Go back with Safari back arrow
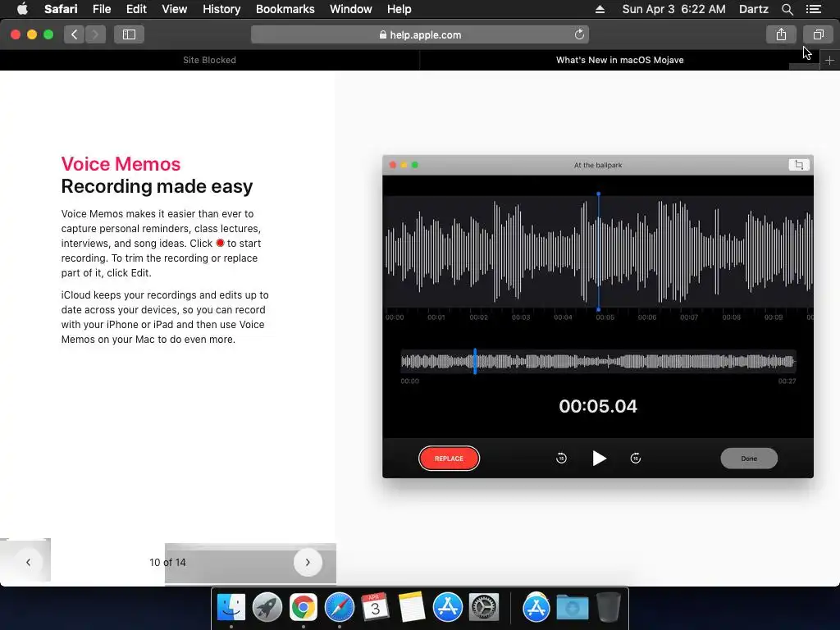The height and width of the screenshot is (630, 840). click(74, 34)
